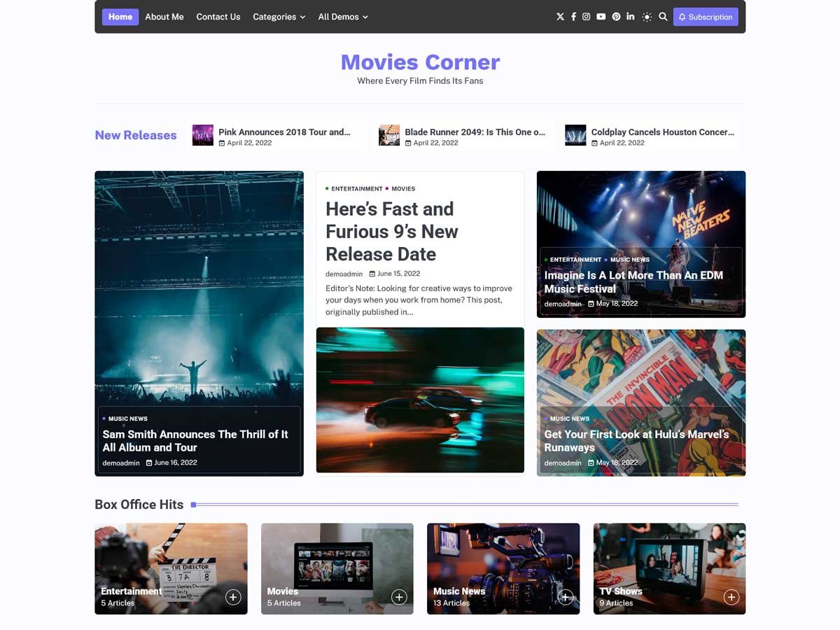
Task: Open the Instagram social link icon
Action: pos(587,17)
